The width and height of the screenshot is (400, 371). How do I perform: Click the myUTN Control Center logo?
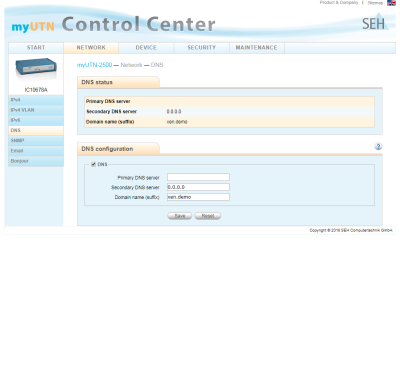pyautogui.click(x=113, y=25)
